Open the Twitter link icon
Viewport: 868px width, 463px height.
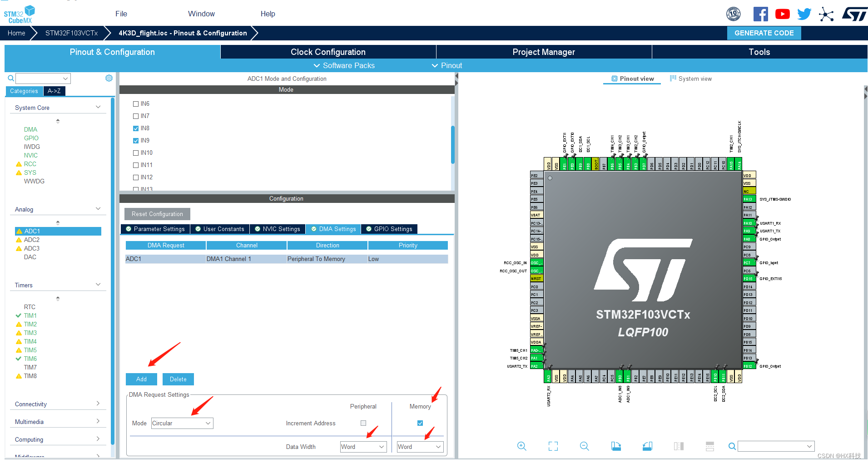pyautogui.click(x=804, y=14)
